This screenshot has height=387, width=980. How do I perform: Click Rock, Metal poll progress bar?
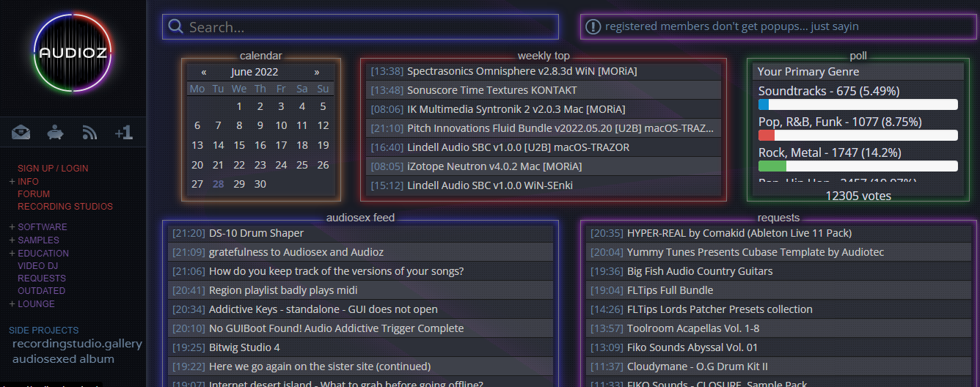coord(858,166)
